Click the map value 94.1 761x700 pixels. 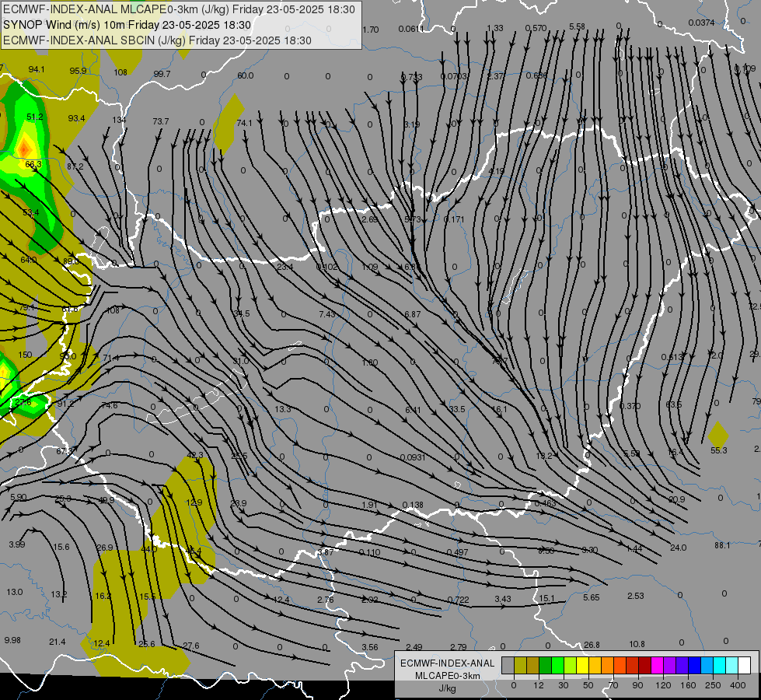[37, 69]
